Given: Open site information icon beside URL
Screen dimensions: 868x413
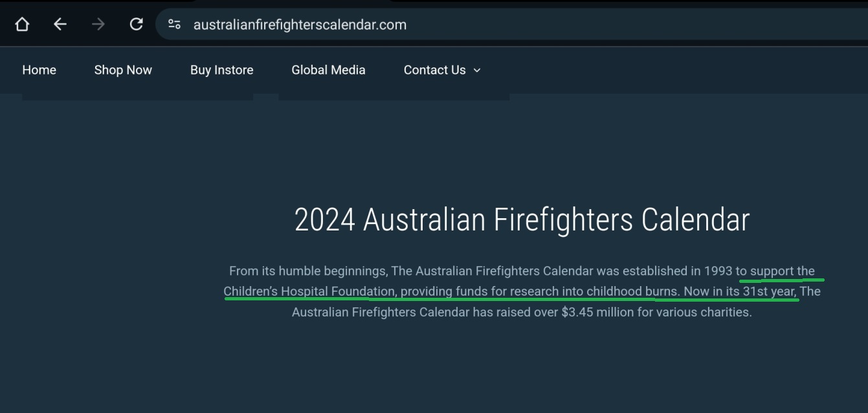Looking at the screenshot, I should (174, 25).
